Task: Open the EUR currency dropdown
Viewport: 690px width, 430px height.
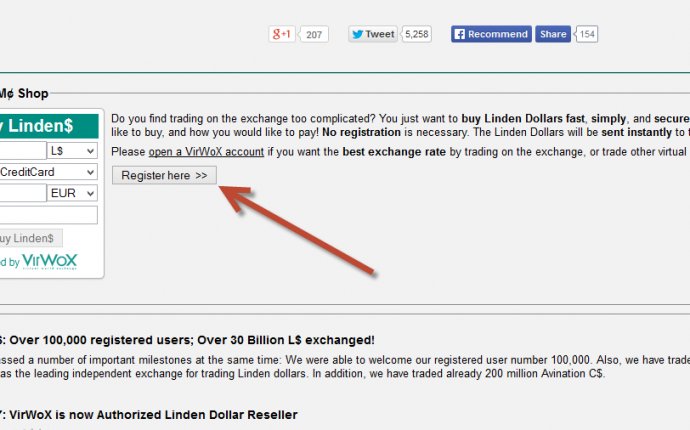Action: 72,193
